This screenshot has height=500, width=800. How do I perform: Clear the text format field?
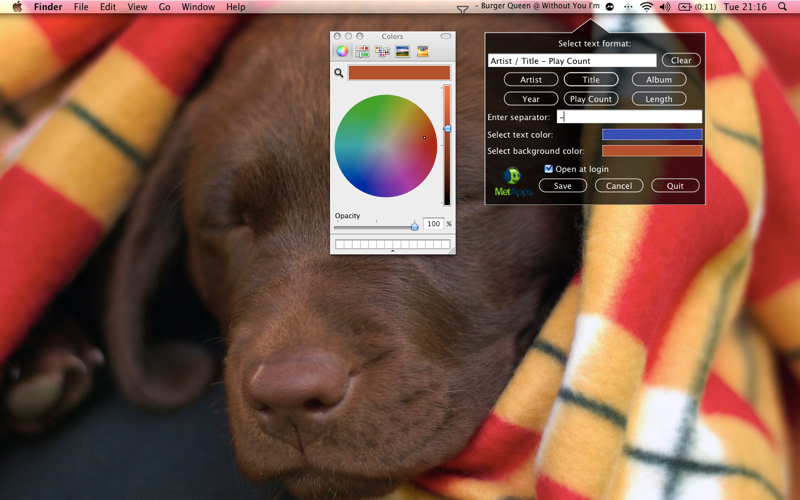point(681,60)
